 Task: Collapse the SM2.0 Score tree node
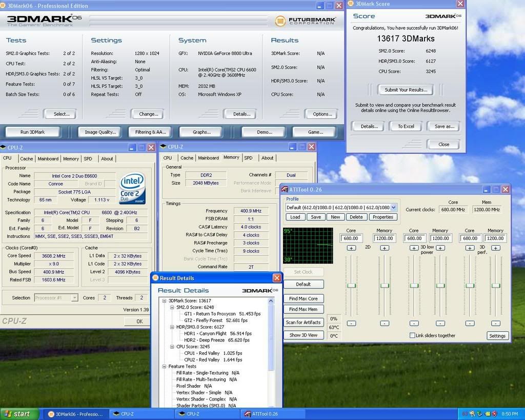point(172,307)
